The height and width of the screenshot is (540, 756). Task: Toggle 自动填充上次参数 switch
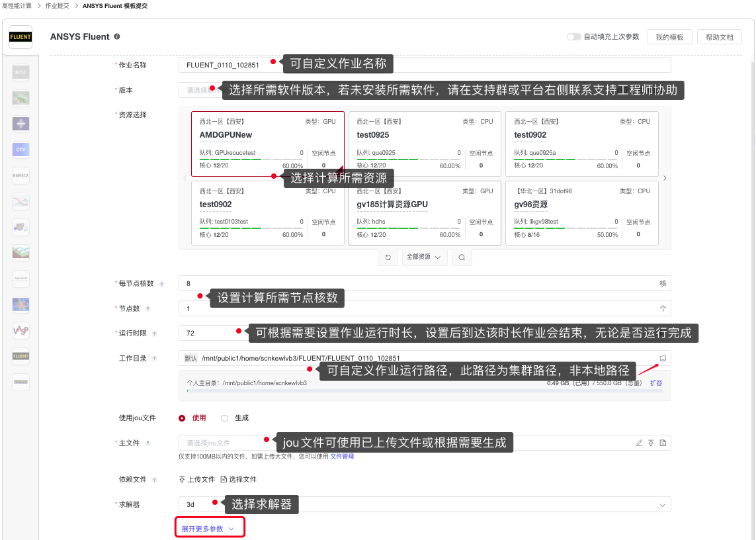(573, 37)
